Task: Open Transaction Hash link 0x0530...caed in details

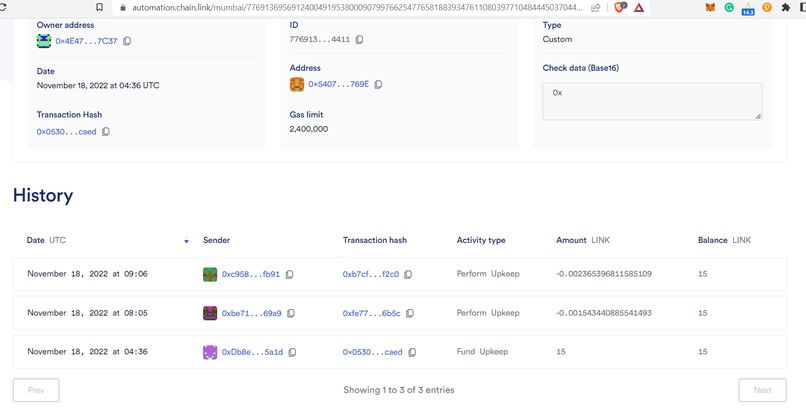Action: [66, 132]
